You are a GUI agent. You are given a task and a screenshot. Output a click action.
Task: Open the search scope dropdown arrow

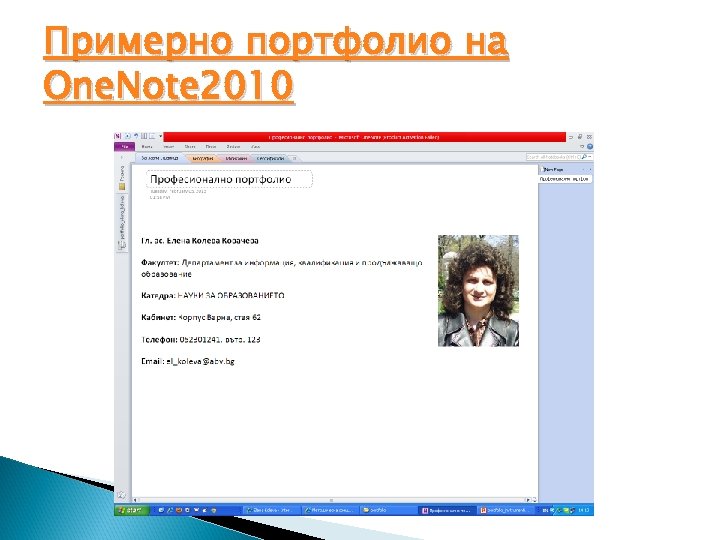click(x=590, y=157)
